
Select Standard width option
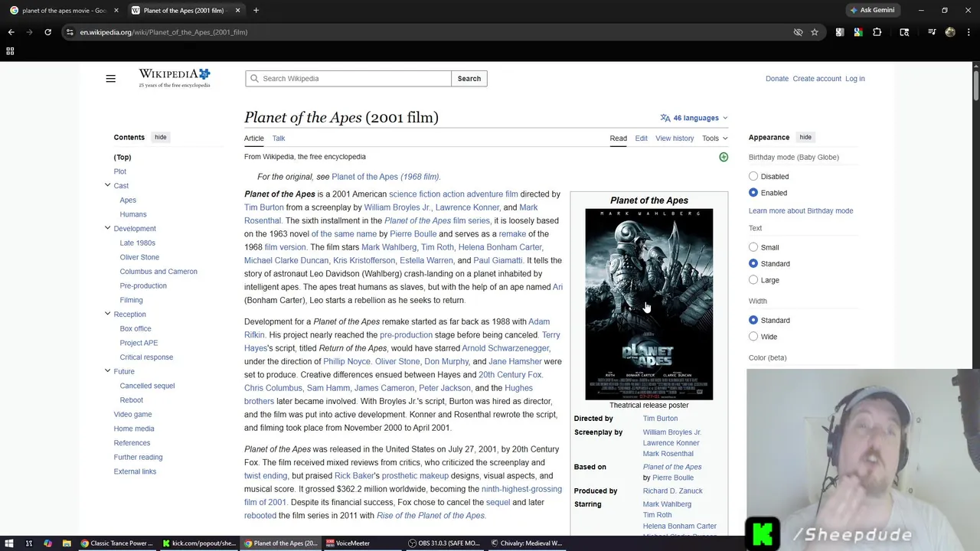(x=753, y=320)
